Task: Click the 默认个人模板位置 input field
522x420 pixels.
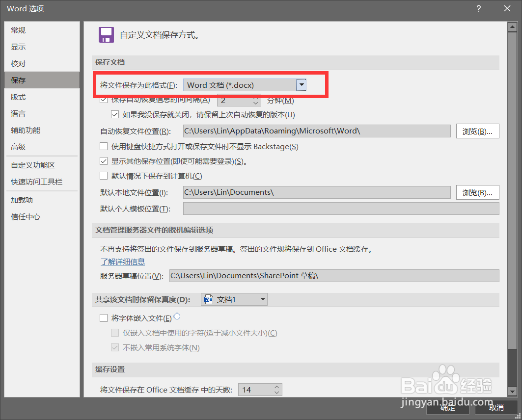Action: coord(341,209)
